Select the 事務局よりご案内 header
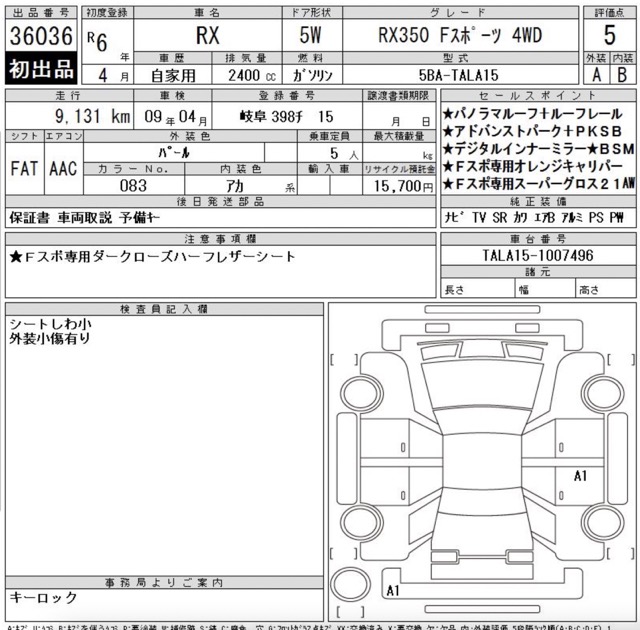The height and width of the screenshot is (630, 640). pyautogui.click(x=164, y=583)
